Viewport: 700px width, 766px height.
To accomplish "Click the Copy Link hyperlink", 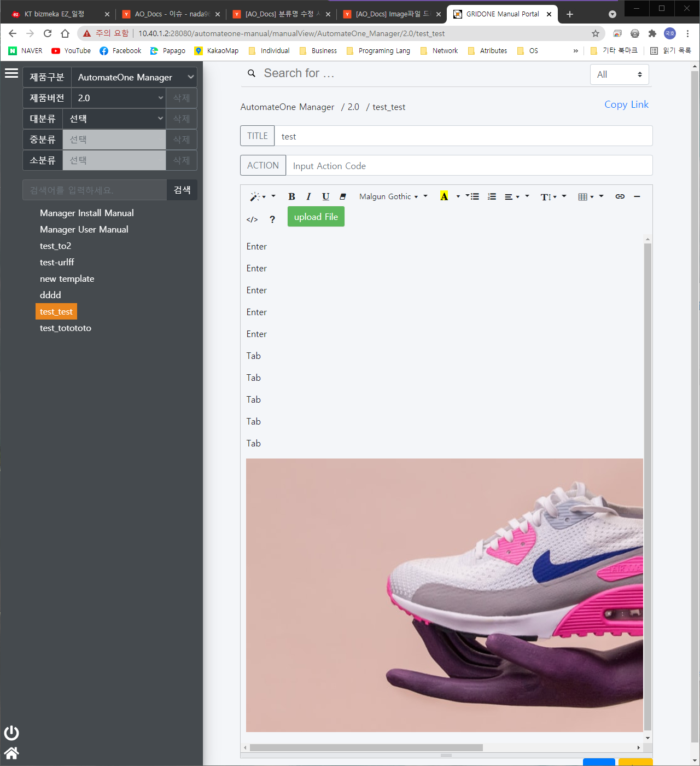I will tap(626, 105).
